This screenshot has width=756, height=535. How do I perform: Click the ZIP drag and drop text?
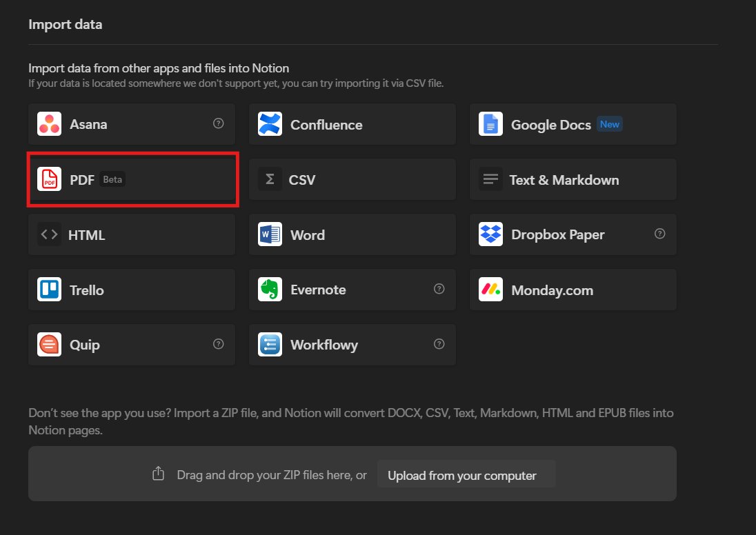pos(272,475)
